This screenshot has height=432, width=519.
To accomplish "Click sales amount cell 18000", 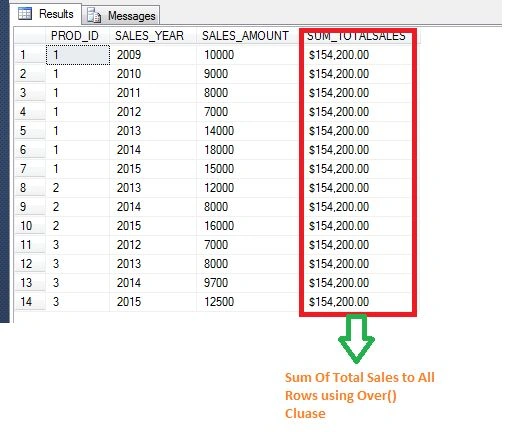I will (x=248, y=150).
